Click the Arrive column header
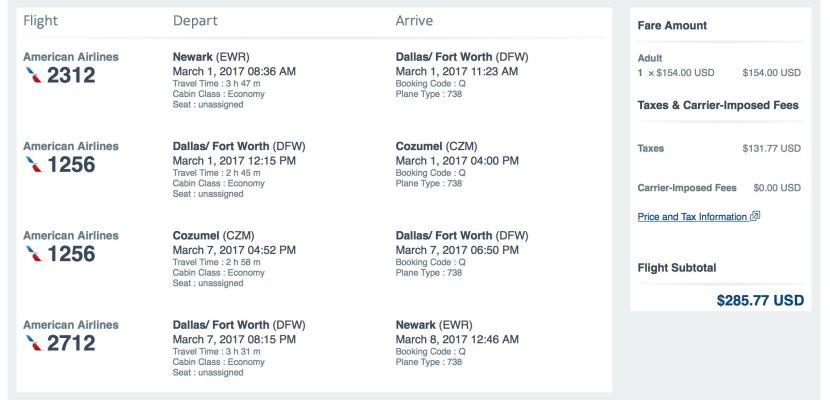 414,21
